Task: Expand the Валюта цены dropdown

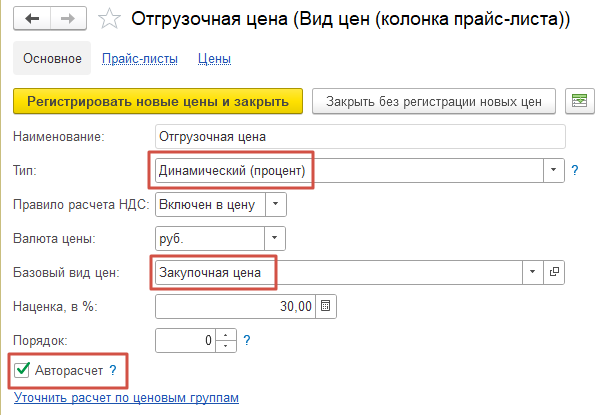Action: (275, 238)
